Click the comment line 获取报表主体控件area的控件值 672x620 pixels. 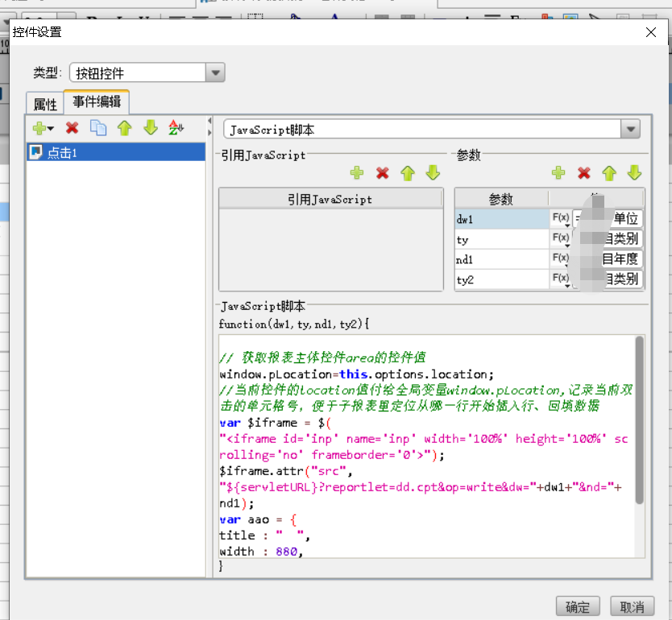[x=322, y=358]
